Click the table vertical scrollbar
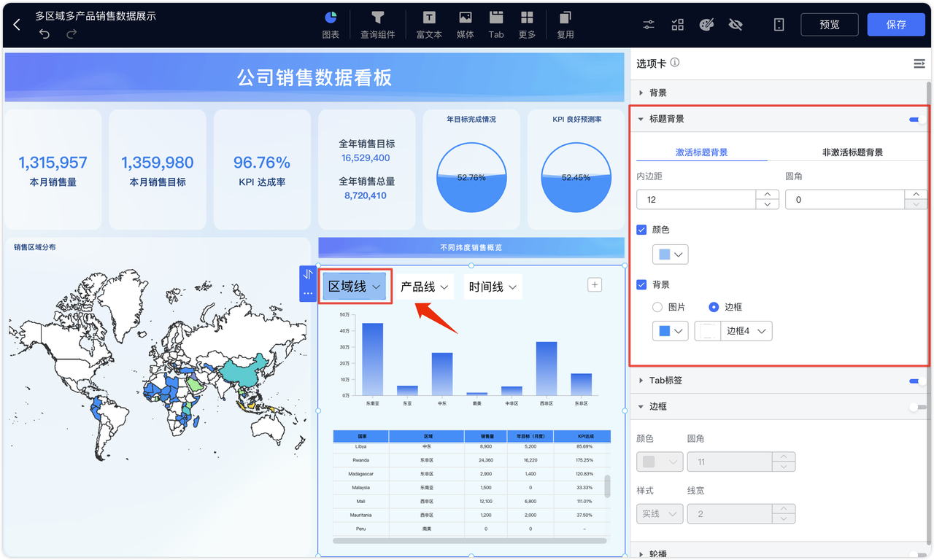This screenshot has height=560, width=934. [607, 487]
